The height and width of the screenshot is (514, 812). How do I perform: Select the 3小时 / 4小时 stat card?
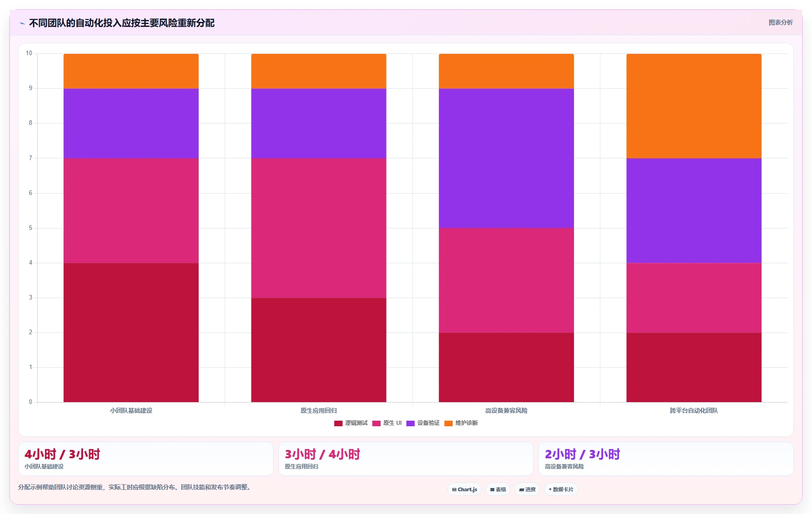click(x=406, y=459)
